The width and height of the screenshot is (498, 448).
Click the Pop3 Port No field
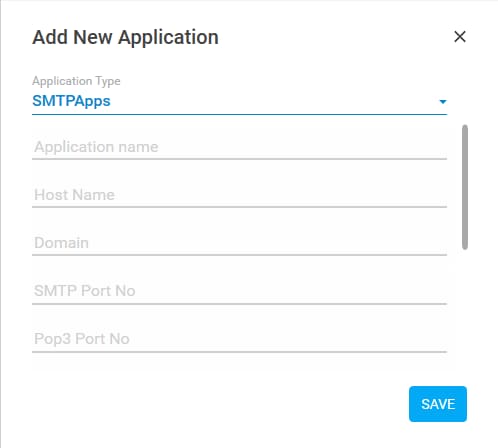pos(239,339)
